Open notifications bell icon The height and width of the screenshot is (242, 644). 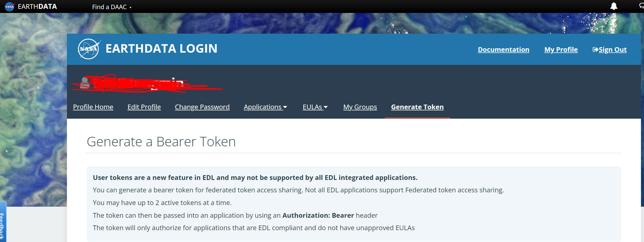pos(614,6)
